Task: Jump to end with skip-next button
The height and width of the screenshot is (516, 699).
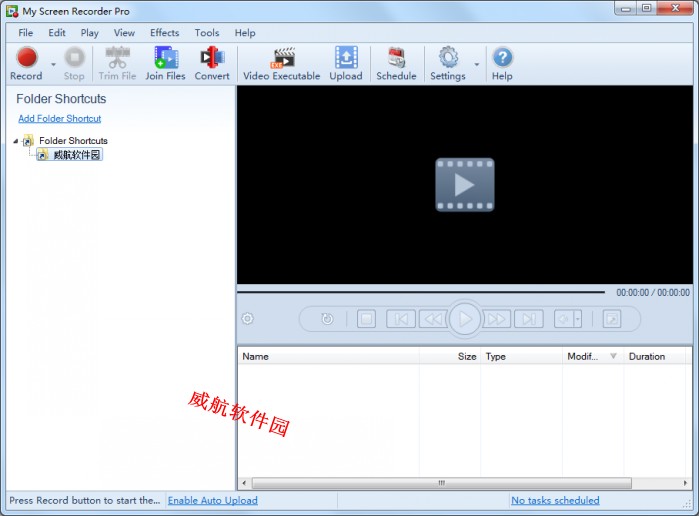Action: pyautogui.click(x=529, y=318)
